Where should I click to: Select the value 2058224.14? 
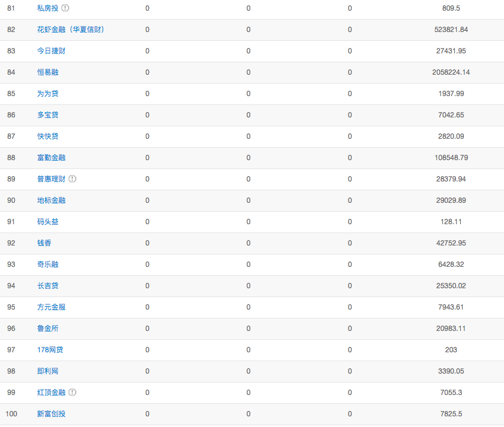[x=451, y=72]
